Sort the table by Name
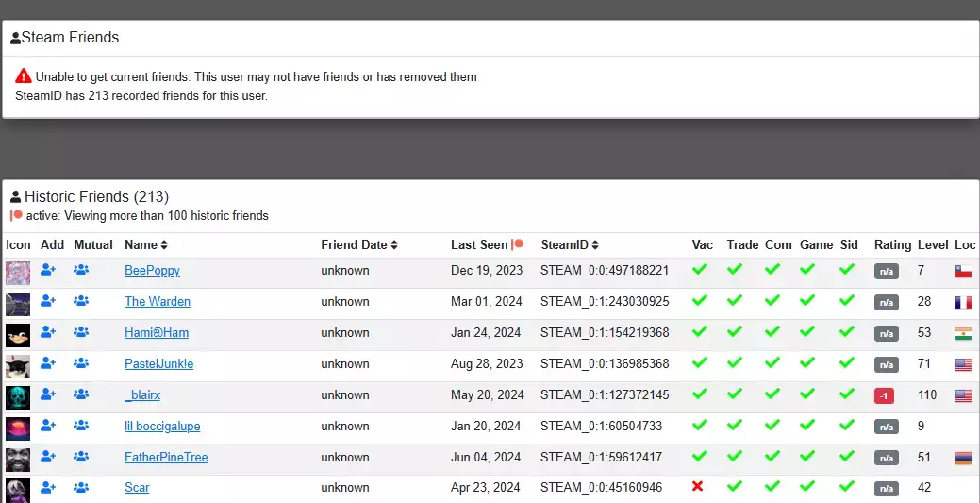 pos(145,244)
